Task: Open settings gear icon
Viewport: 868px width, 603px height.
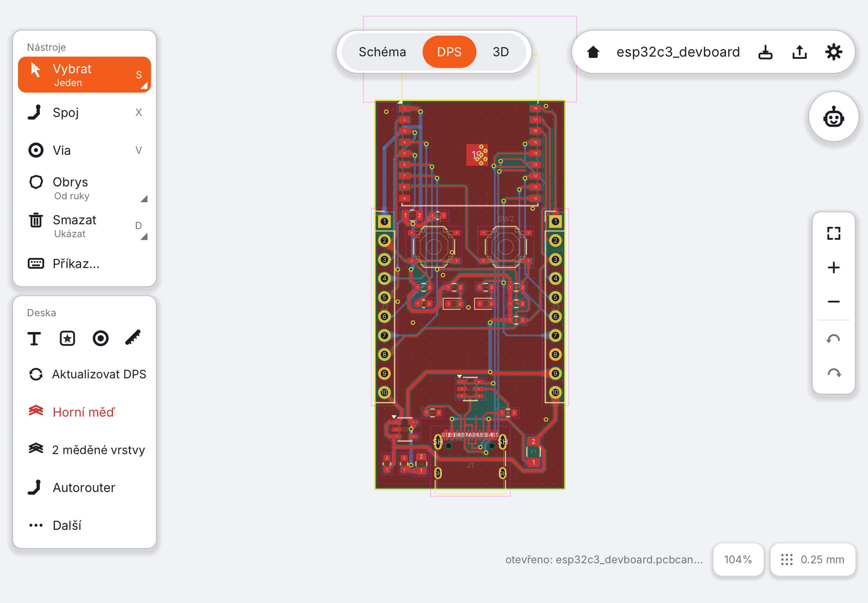Action: (833, 52)
